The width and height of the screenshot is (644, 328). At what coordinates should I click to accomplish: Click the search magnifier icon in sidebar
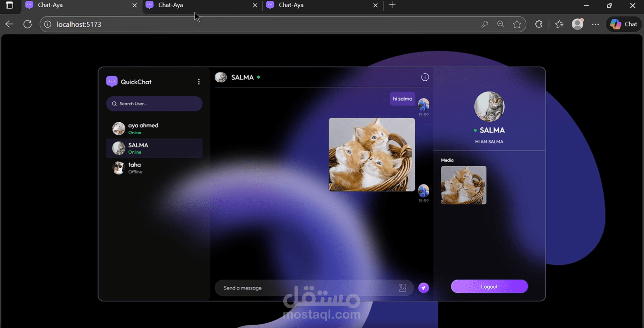click(x=114, y=104)
